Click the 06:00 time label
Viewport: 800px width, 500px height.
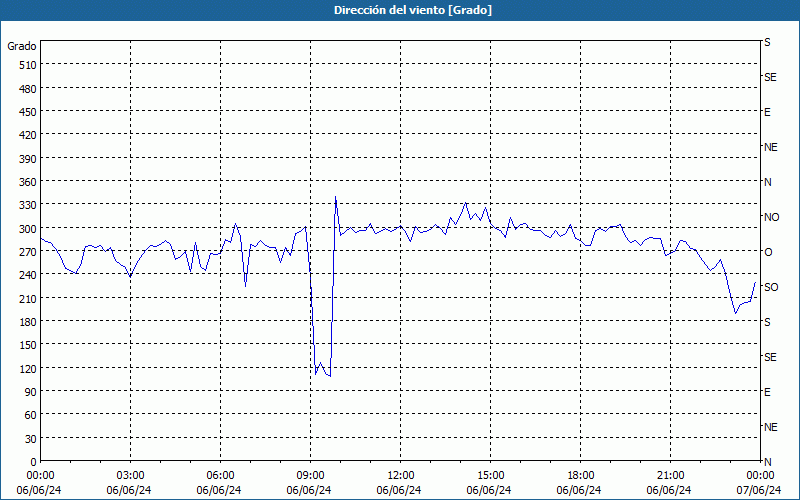coord(220,476)
